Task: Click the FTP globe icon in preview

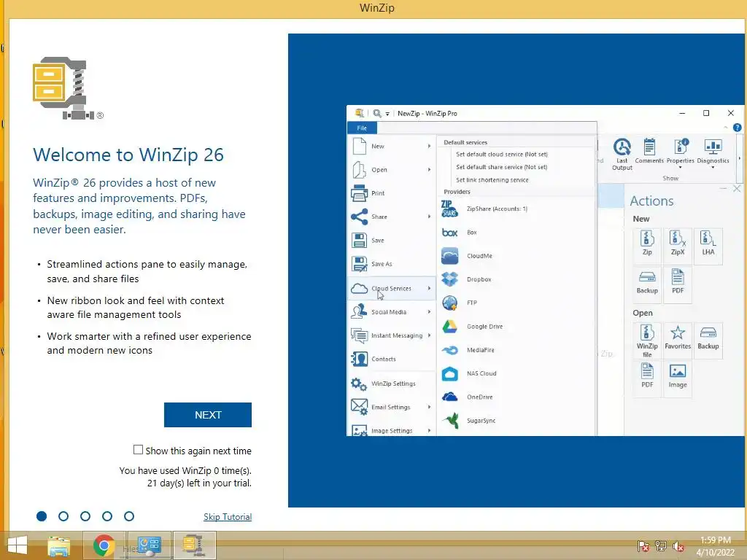Action: [x=449, y=303]
